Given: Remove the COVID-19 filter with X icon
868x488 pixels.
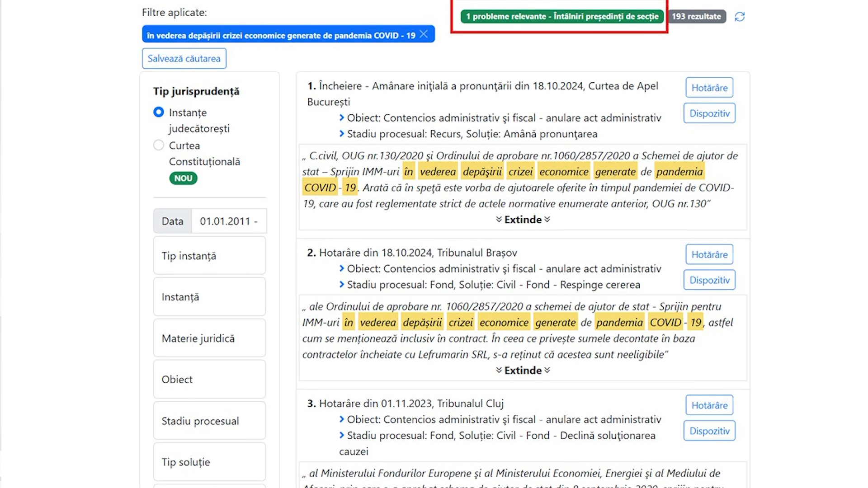Looking at the screenshot, I should 424,34.
